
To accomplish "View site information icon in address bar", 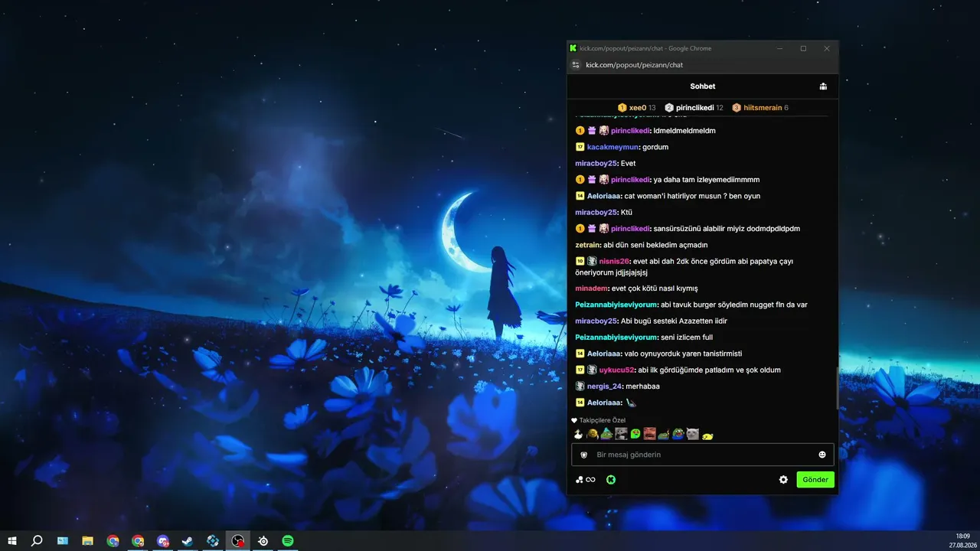I will tap(577, 65).
